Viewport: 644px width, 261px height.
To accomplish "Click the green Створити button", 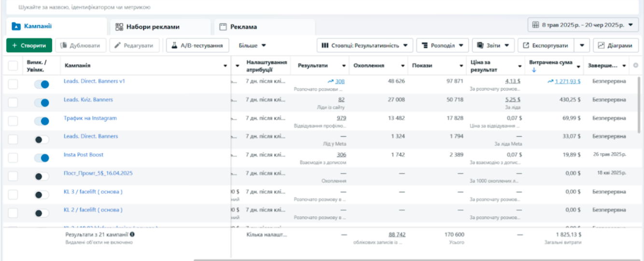I will pos(29,45).
